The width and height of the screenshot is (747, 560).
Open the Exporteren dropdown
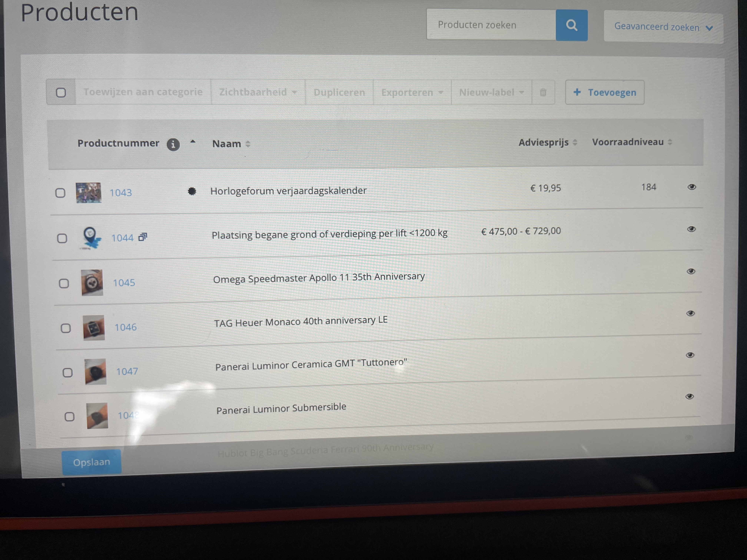click(412, 92)
